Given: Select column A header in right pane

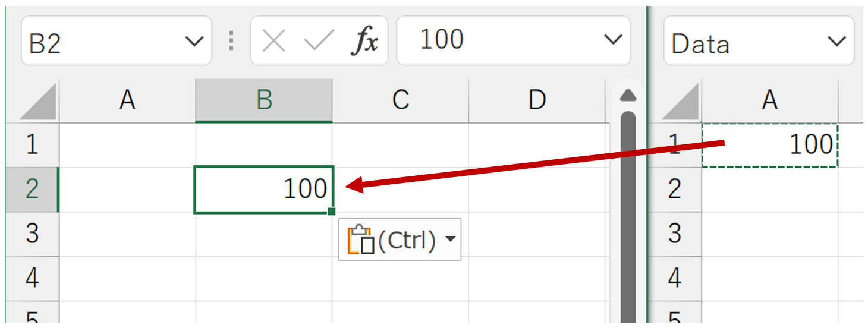Looking at the screenshot, I should tap(770, 100).
